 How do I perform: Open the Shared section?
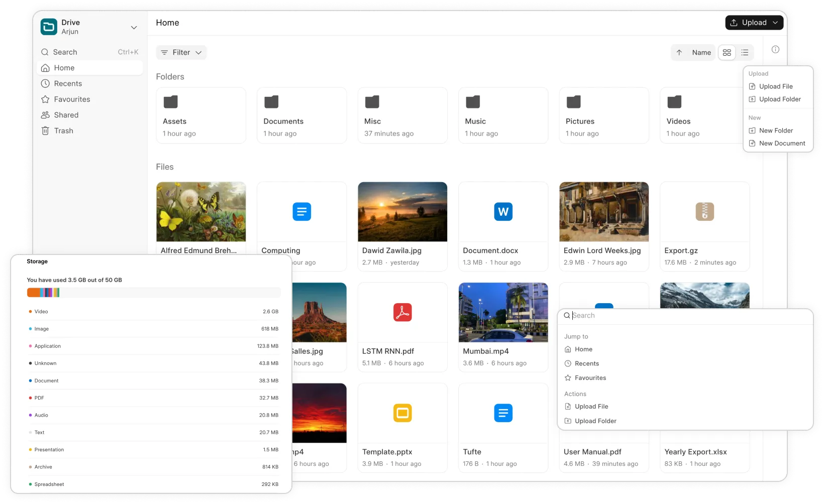(x=66, y=114)
